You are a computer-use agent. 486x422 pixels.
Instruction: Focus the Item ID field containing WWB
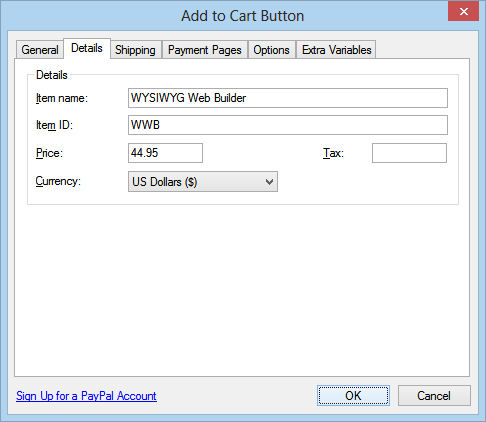(288, 125)
